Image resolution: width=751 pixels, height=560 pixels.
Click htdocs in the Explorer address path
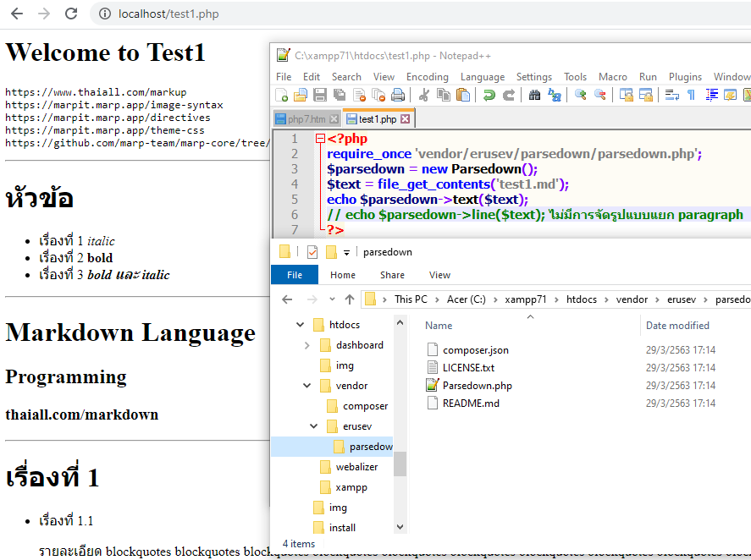coord(581,299)
